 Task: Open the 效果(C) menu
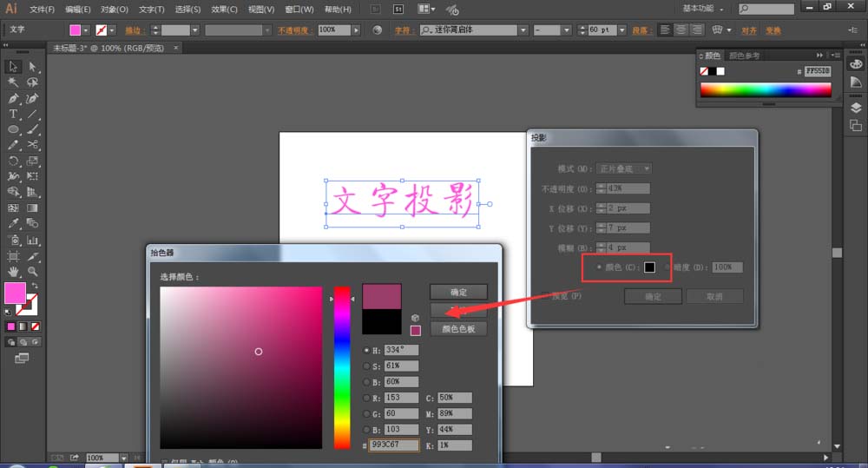tap(224, 10)
